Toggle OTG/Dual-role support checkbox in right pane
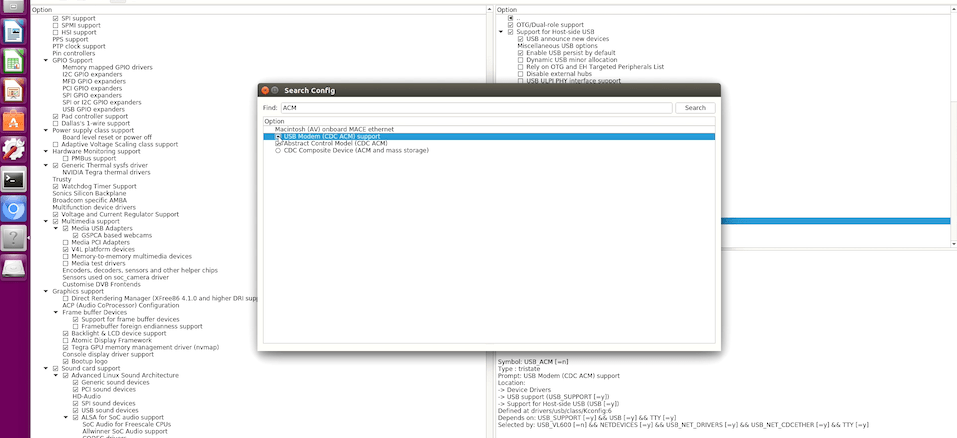The width and height of the screenshot is (957, 438). tap(511, 25)
